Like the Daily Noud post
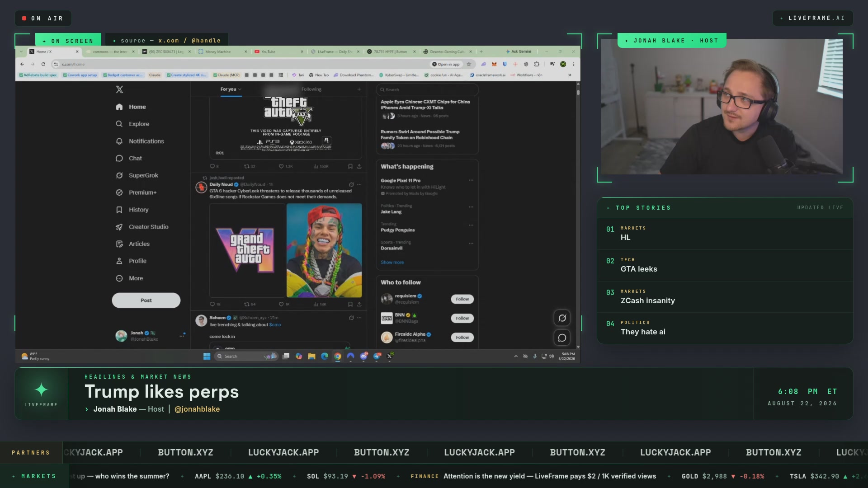This screenshot has height=488, width=868. click(284, 304)
